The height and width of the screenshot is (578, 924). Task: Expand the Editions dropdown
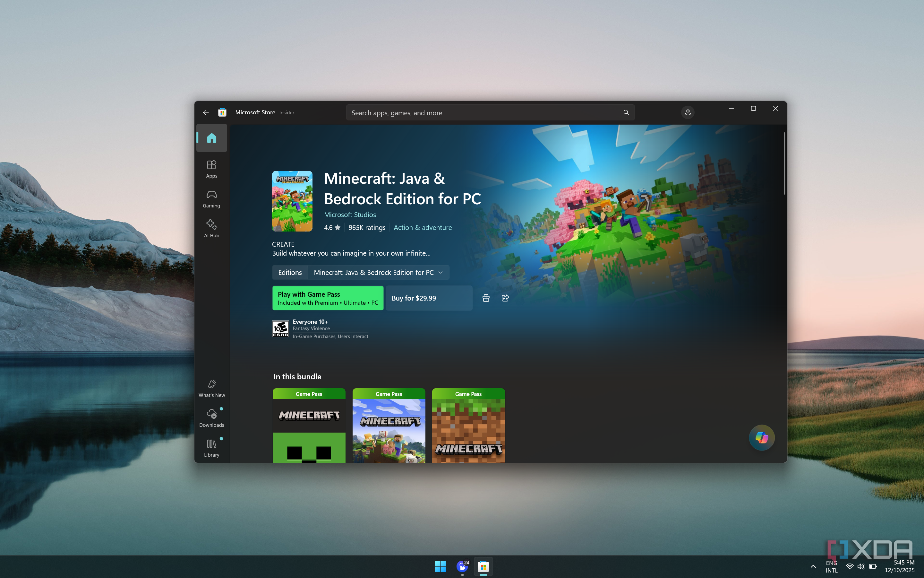(x=378, y=273)
